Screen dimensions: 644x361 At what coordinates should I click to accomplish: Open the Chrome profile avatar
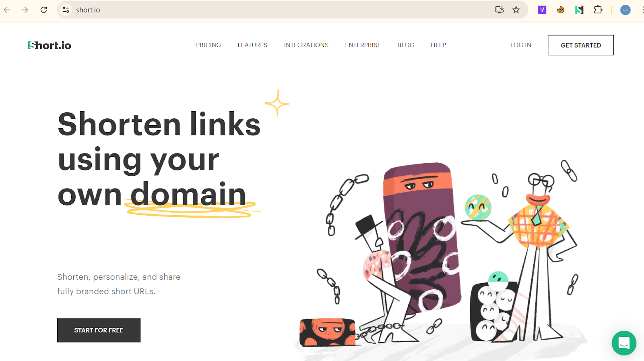625,10
